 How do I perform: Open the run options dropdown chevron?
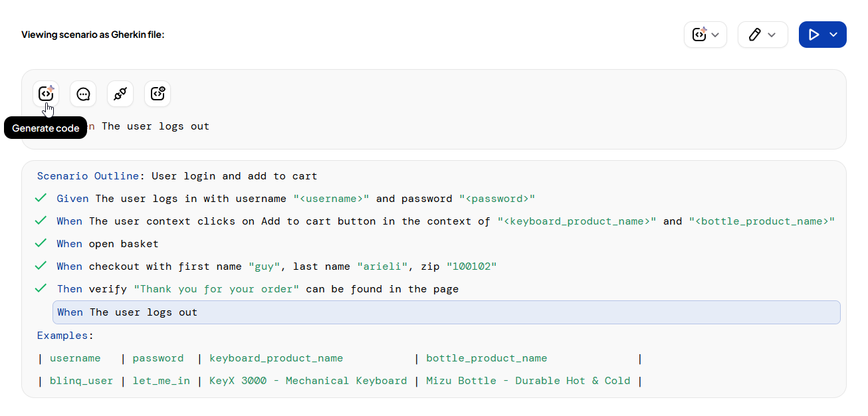coord(833,35)
